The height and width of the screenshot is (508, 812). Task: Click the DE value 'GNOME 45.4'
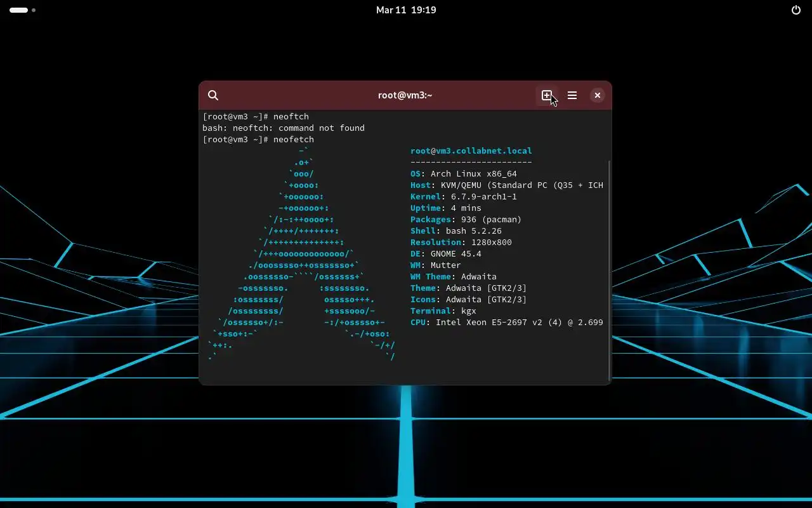[x=456, y=254]
